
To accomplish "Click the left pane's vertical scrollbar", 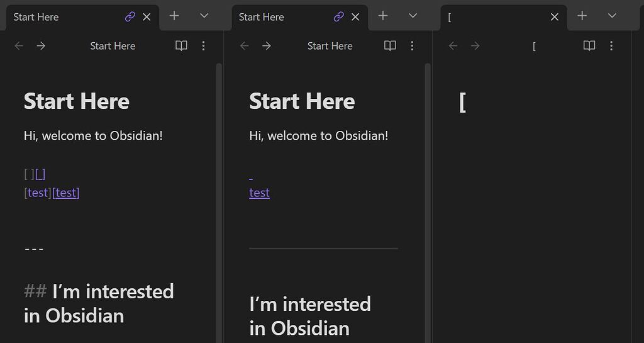I will [219, 189].
